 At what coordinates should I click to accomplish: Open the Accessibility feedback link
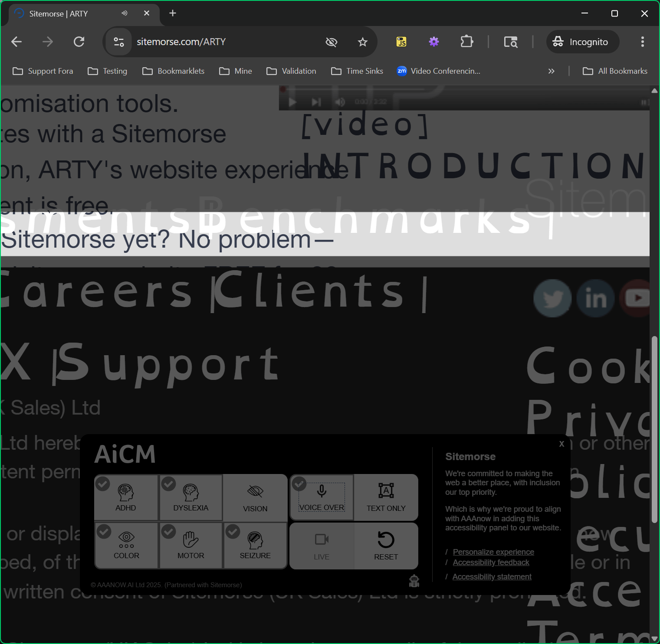pos(491,562)
